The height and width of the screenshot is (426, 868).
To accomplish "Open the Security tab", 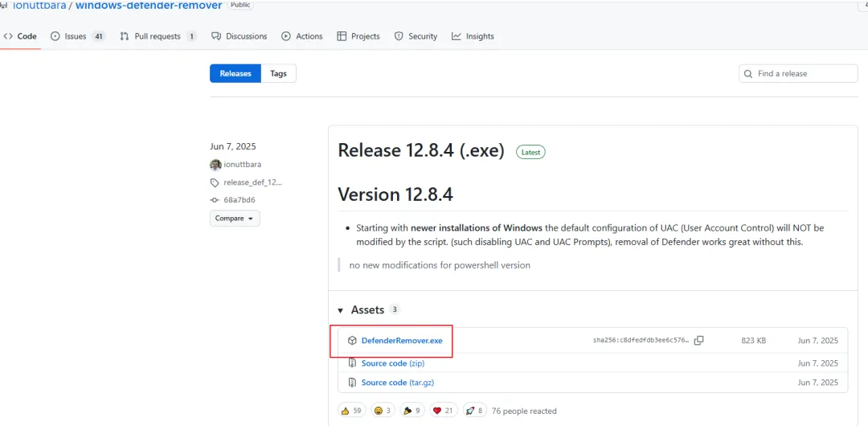I will tap(416, 36).
